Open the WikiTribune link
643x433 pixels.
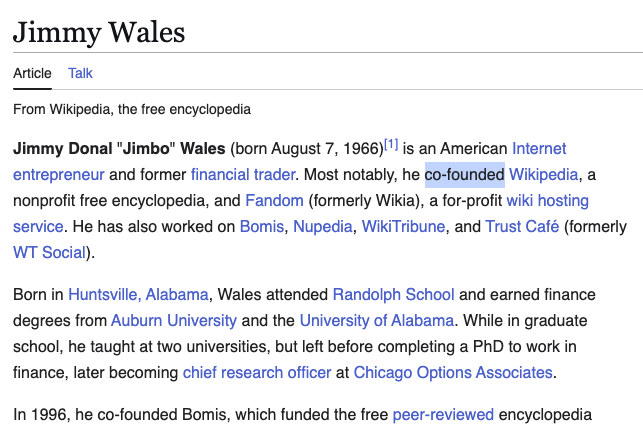tap(403, 226)
